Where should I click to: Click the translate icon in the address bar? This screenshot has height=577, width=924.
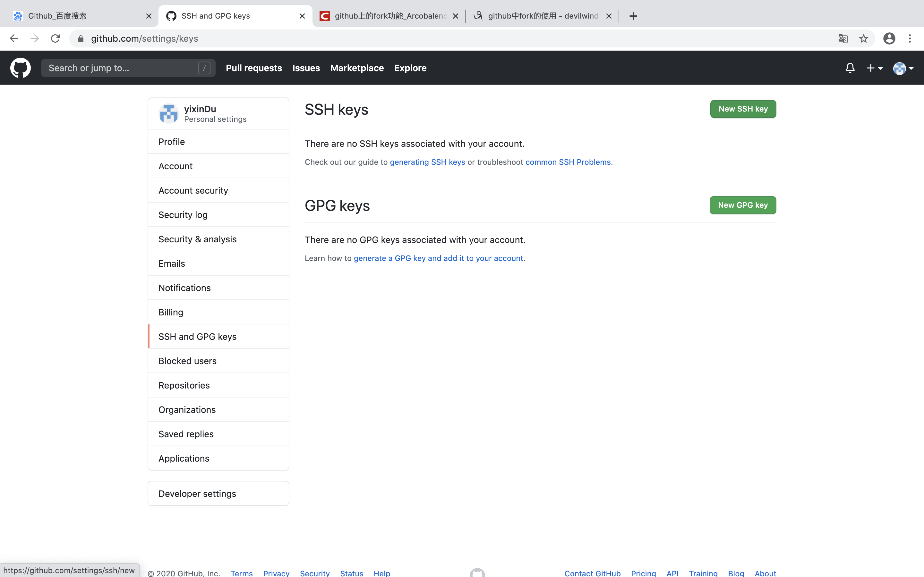843,38
